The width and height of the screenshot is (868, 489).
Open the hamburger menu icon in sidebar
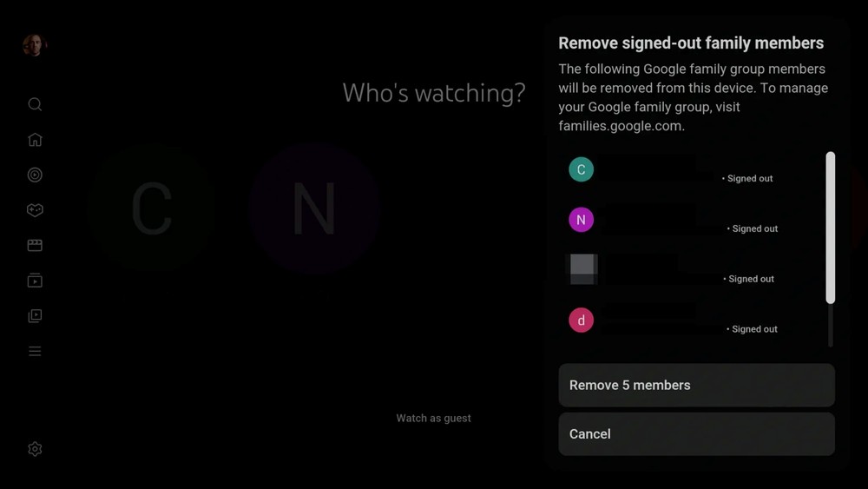(35, 351)
